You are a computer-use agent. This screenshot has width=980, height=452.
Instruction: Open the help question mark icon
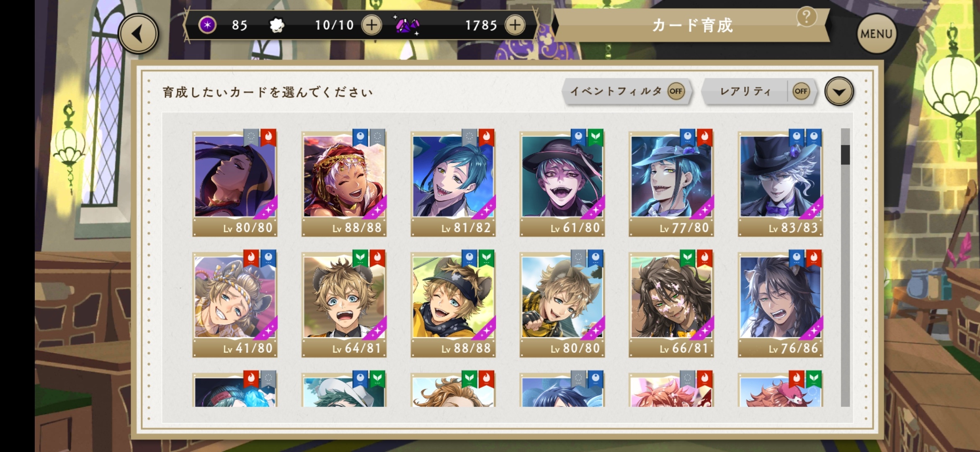(807, 17)
